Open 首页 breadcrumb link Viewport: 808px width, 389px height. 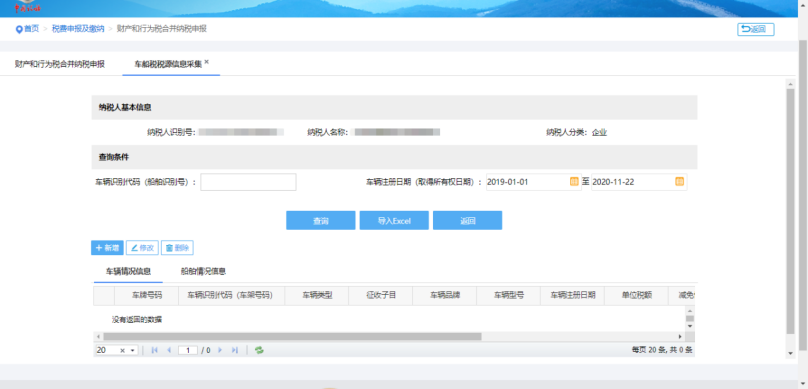tap(31, 29)
